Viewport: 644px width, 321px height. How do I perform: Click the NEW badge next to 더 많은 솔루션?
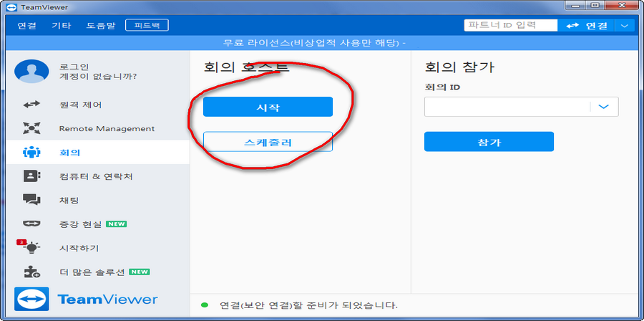(140, 272)
